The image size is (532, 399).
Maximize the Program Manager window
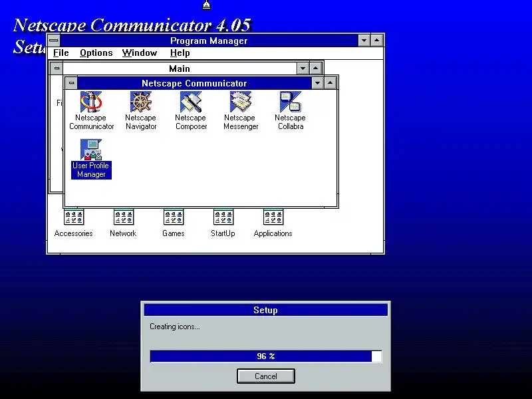(x=377, y=41)
